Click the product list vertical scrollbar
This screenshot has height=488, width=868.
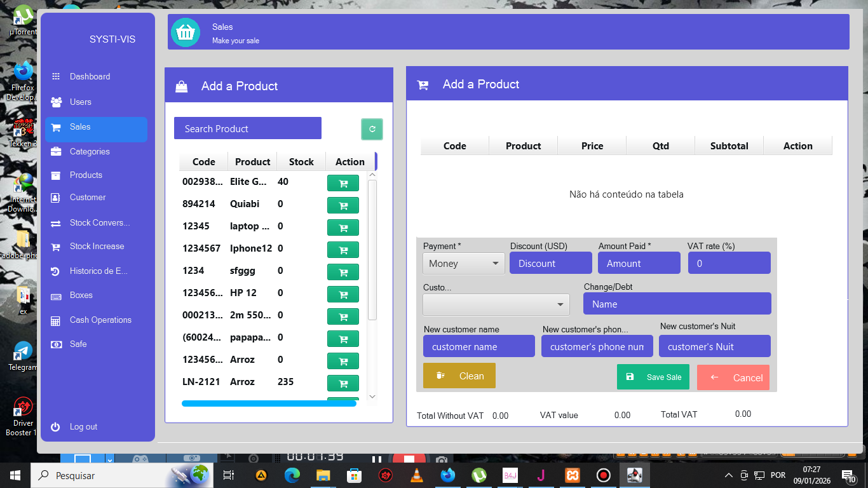tap(372, 249)
